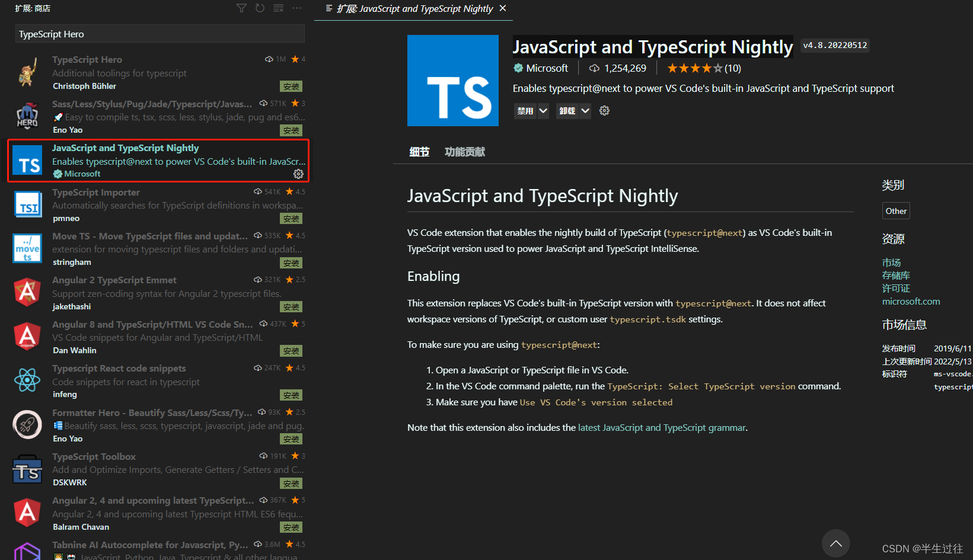
Task: Install the Typescript React code snippets extension
Action: [x=291, y=395]
